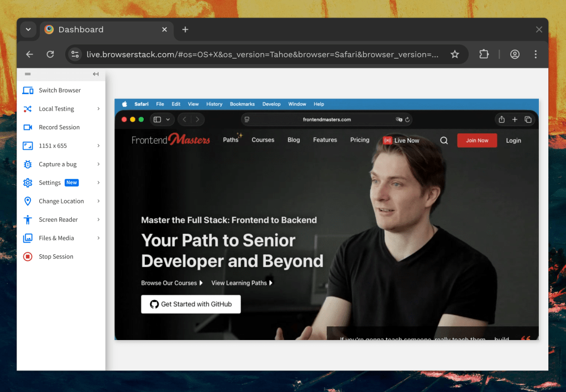
Task: Open Safari View menu
Action: (x=193, y=104)
